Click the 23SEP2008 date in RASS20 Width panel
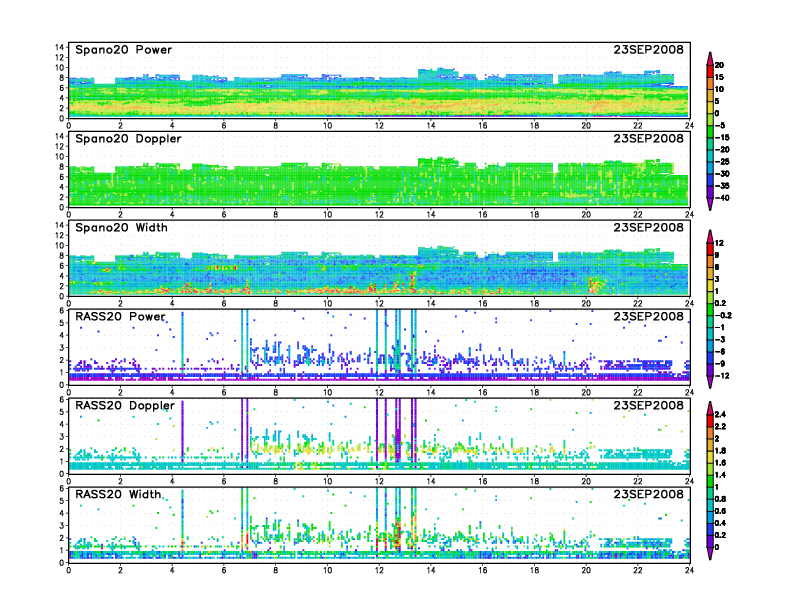Image resolution: width=792 pixels, height=612 pixels. coord(649,494)
